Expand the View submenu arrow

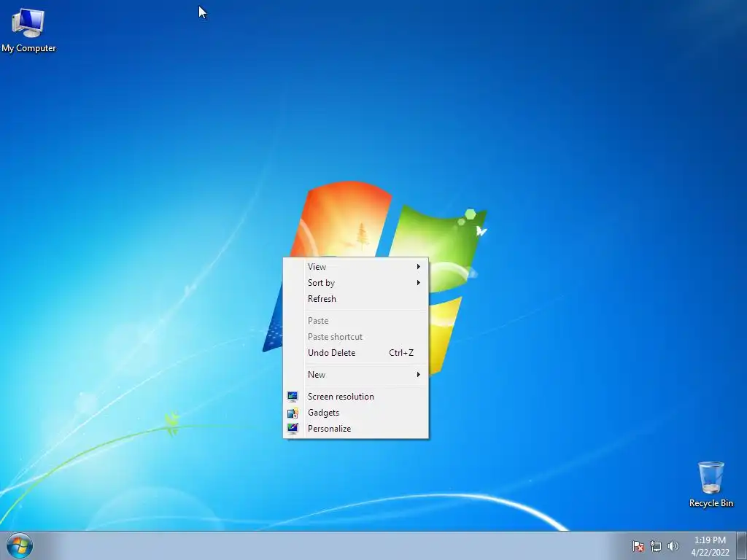tap(418, 267)
